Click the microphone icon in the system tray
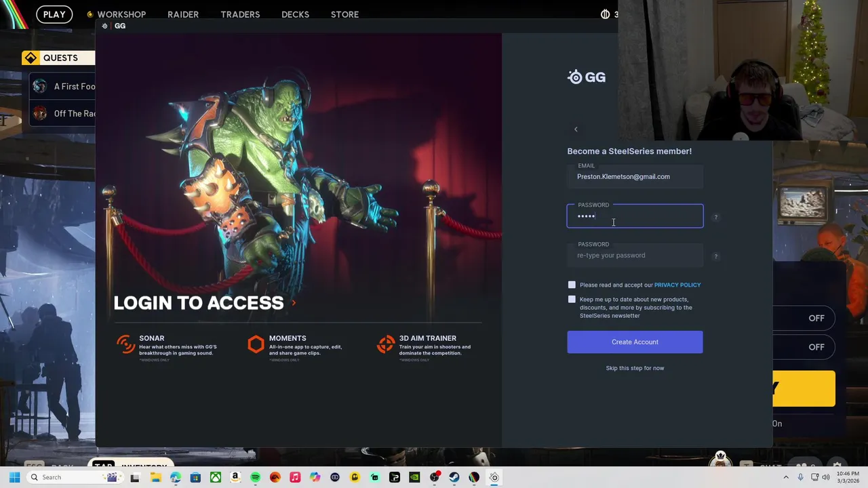The width and height of the screenshot is (868, 488). pyautogui.click(x=800, y=477)
